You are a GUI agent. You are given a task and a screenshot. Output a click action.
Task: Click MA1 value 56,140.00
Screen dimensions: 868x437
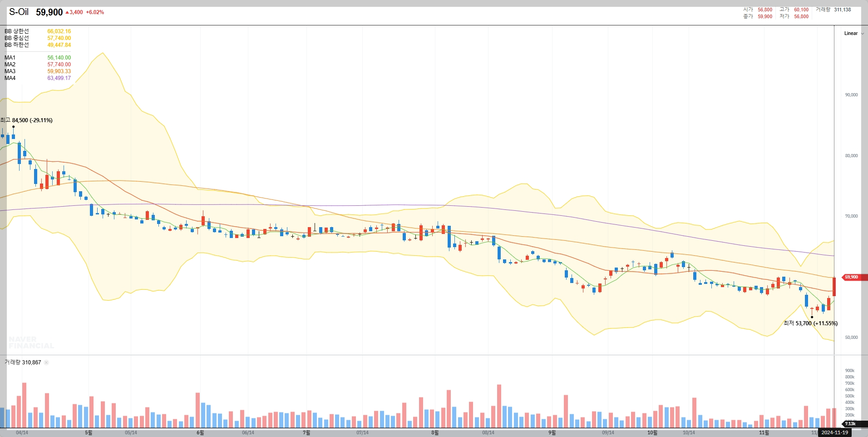[59, 58]
